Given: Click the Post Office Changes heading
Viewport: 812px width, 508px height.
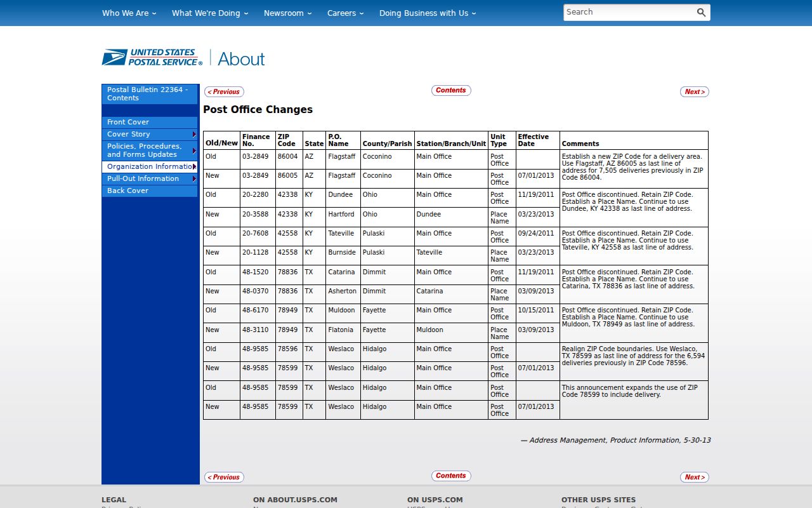Looking at the screenshot, I should 258,109.
